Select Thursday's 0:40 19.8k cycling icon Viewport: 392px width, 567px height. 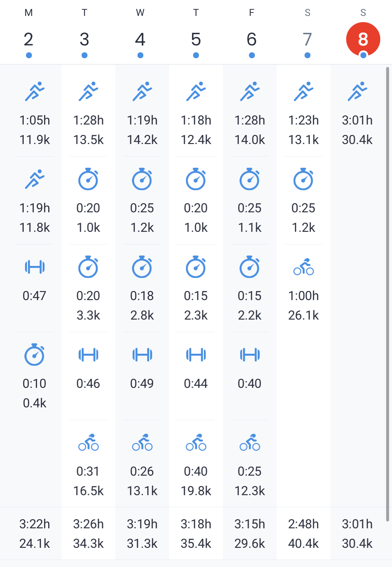pyautogui.click(x=196, y=442)
